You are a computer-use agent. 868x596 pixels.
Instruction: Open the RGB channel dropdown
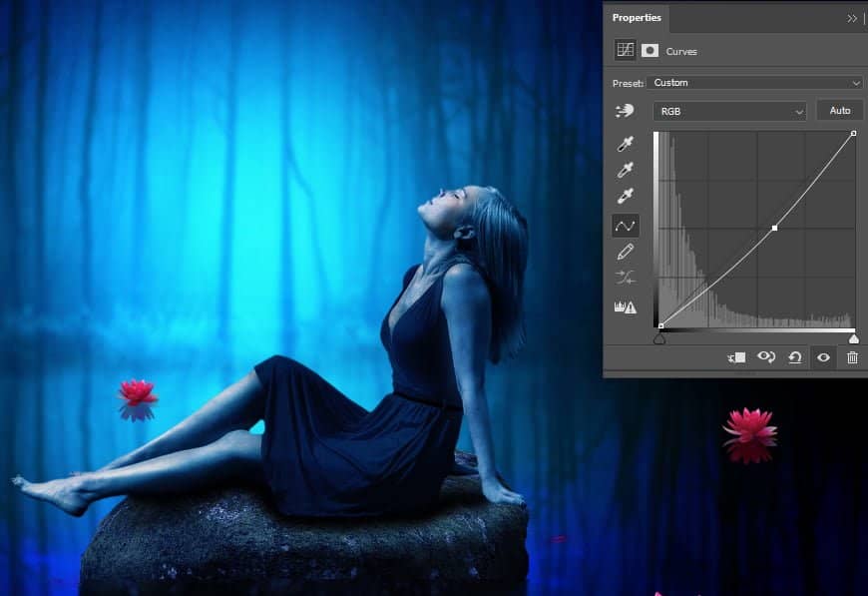(729, 112)
